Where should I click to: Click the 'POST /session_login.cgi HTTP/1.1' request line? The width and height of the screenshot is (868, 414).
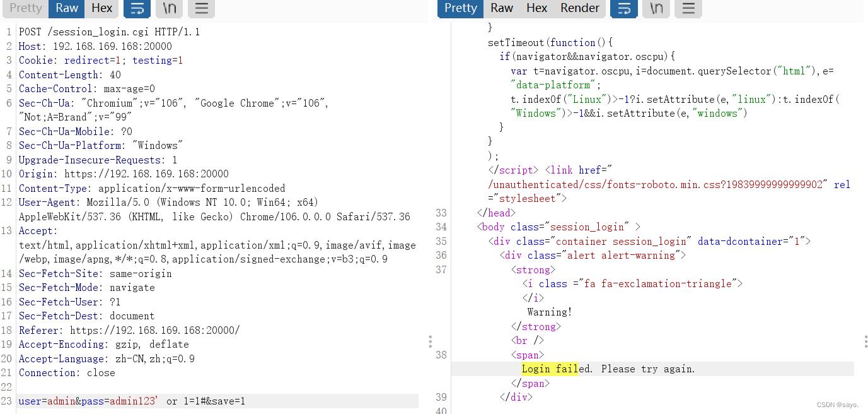click(x=110, y=32)
